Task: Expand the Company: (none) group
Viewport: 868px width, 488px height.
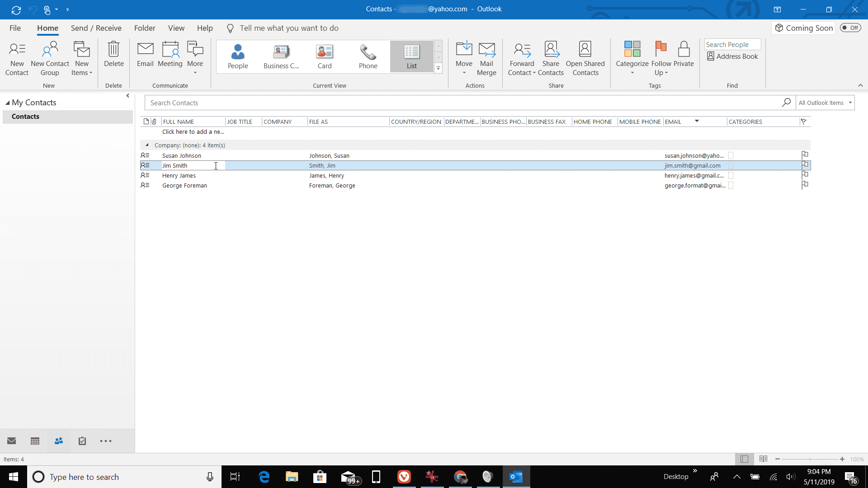Action: pos(147,145)
